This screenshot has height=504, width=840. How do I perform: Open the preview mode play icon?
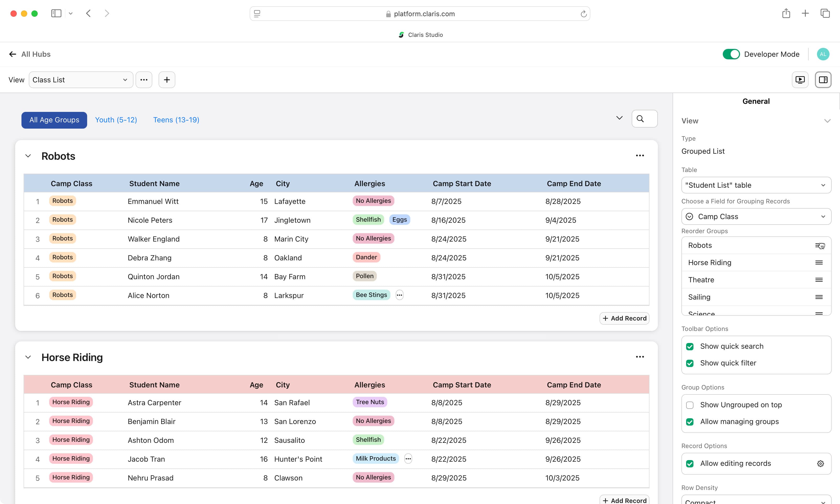(800, 80)
